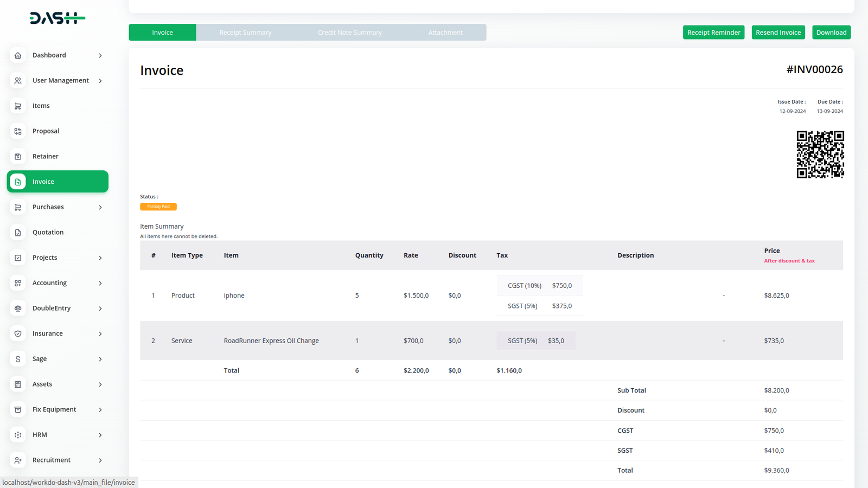The width and height of the screenshot is (868, 488).
Task: Click the Insurance shield icon
Action: [18, 333]
